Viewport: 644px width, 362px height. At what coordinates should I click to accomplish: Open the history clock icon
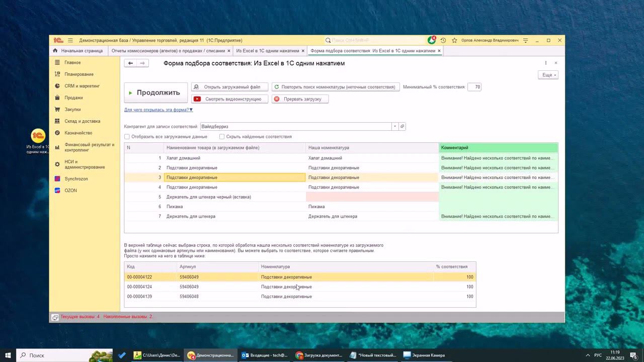point(443,40)
